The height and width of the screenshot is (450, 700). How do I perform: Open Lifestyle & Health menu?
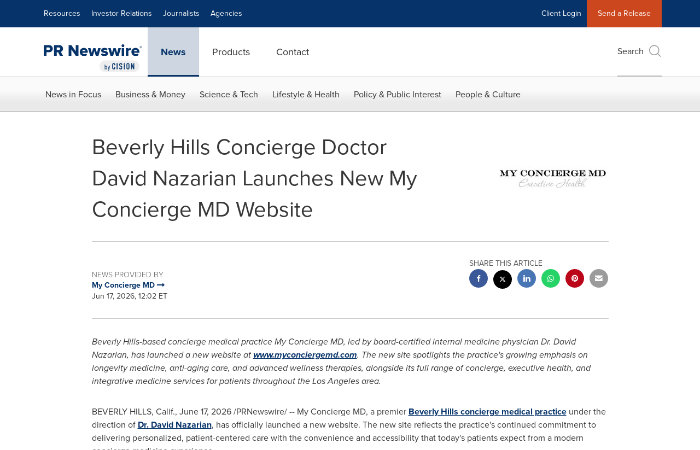306,94
